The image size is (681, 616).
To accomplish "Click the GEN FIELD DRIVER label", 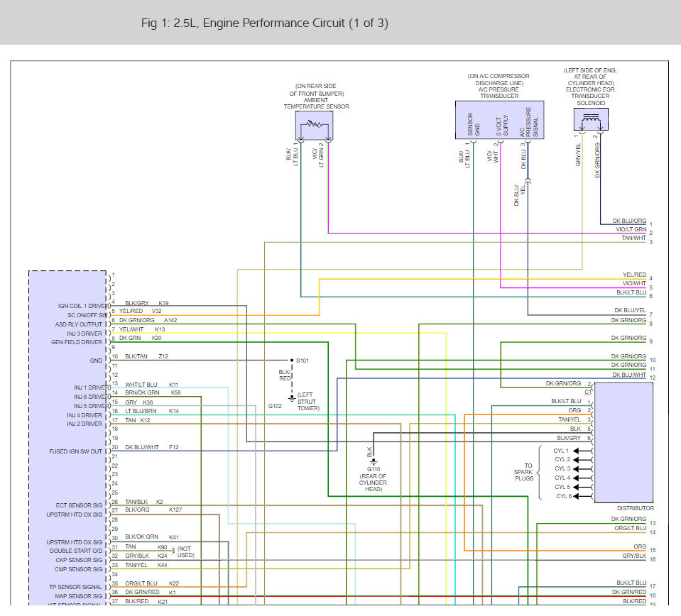I will (77, 342).
